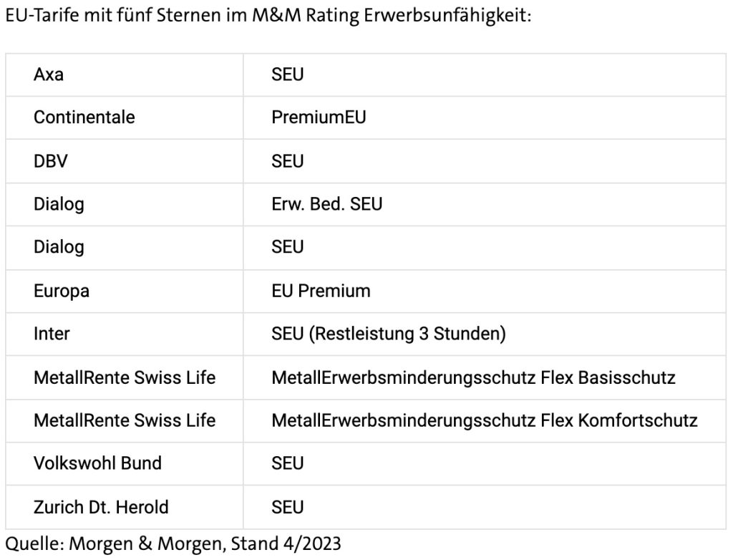This screenshot has height=560, width=733.
Task: Click the Erw. Bed. SEU tariff
Action: 326,204
